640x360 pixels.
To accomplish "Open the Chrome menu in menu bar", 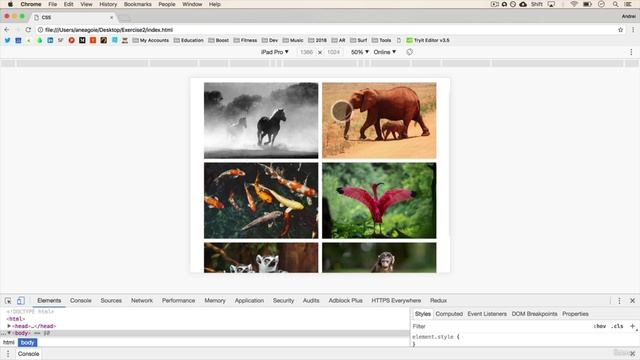I will (x=31, y=4).
